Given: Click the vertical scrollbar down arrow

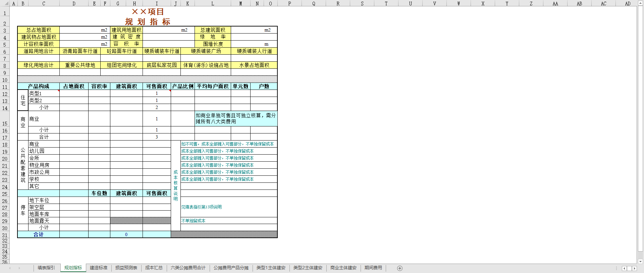Looking at the screenshot, I should point(641,261).
